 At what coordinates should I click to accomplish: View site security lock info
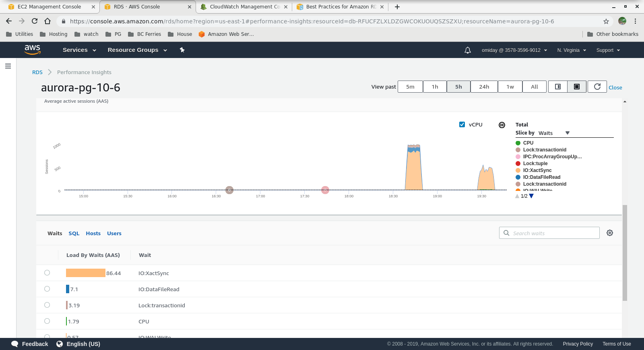pyautogui.click(x=64, y=21)
